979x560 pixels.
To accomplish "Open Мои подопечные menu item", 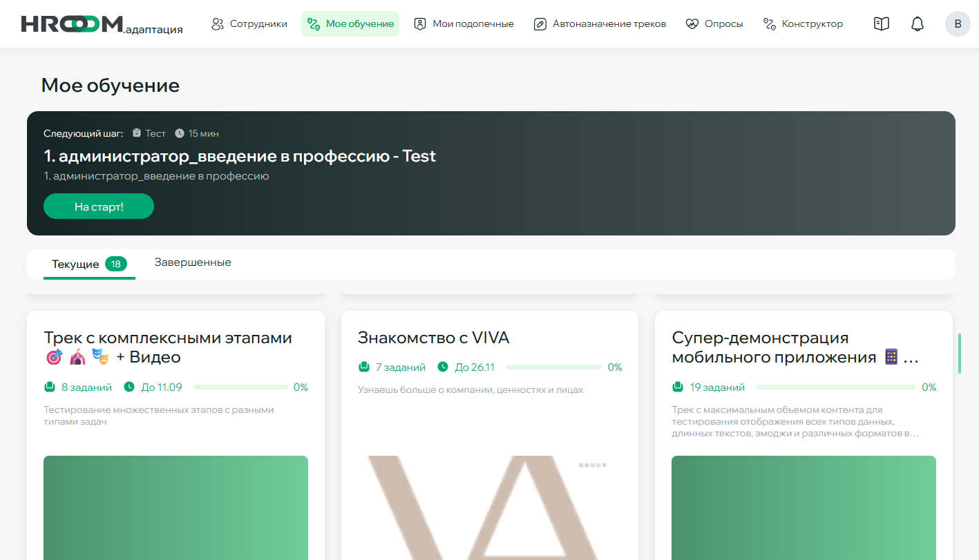I will pyautogui.click(x=464, y=24).
